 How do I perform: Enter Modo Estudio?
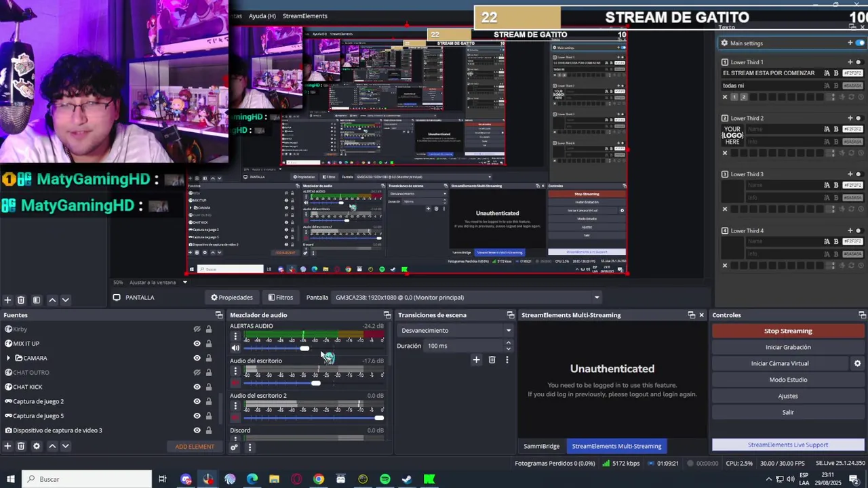click(x=788, y=380)
